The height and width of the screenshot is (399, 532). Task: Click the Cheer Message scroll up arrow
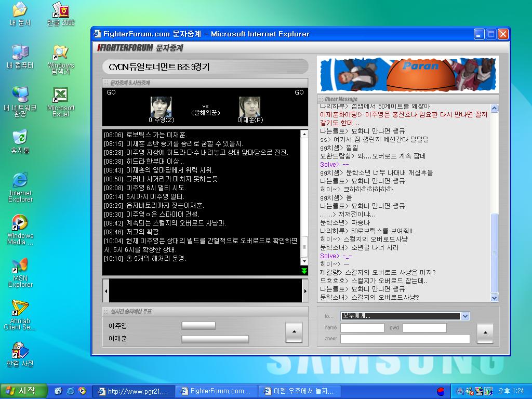(495, 108)
